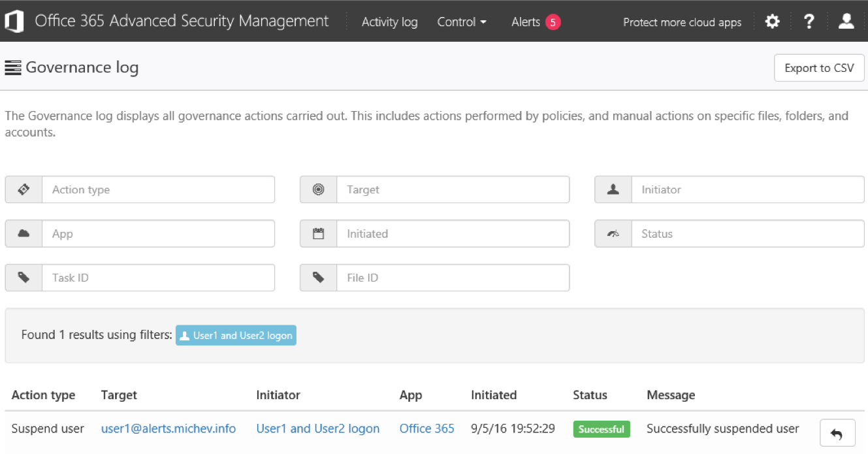Click Export to CSV
The image size is (868, 454).
click(819, 68)
